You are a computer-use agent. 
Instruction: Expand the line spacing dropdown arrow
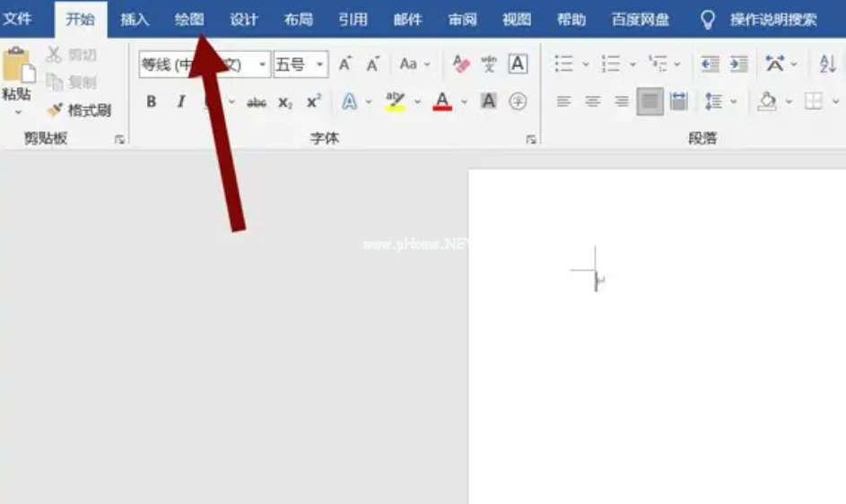click(x=734, y=102)
